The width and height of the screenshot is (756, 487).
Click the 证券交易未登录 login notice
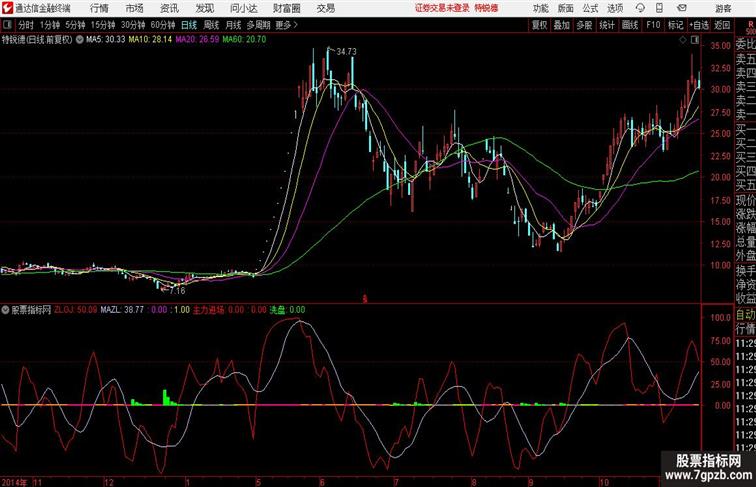(x=442, y=8)
